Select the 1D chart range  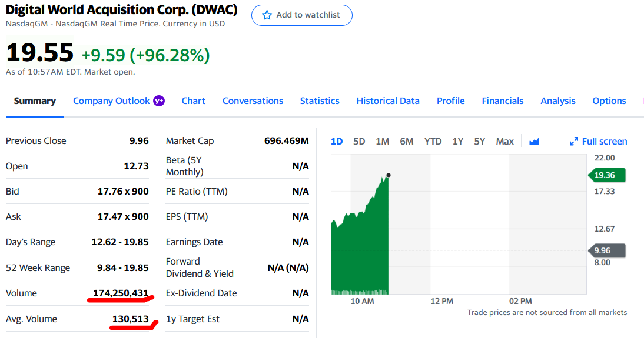pyautogui.click(x=337, y=142)
